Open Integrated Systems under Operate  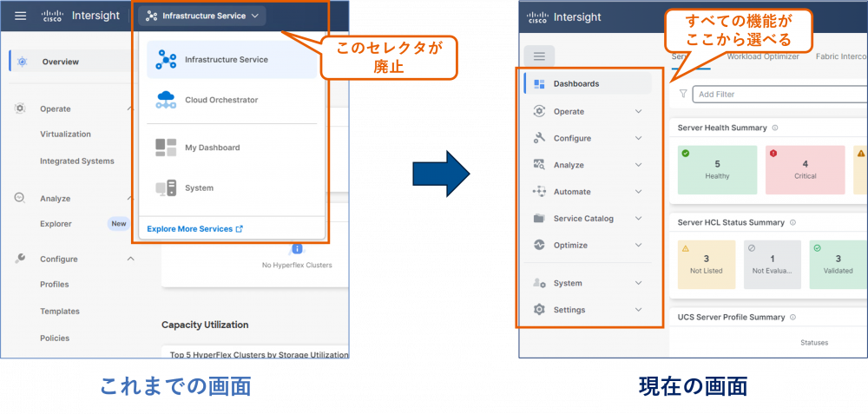pyautogui.click(x=77, y=161)
